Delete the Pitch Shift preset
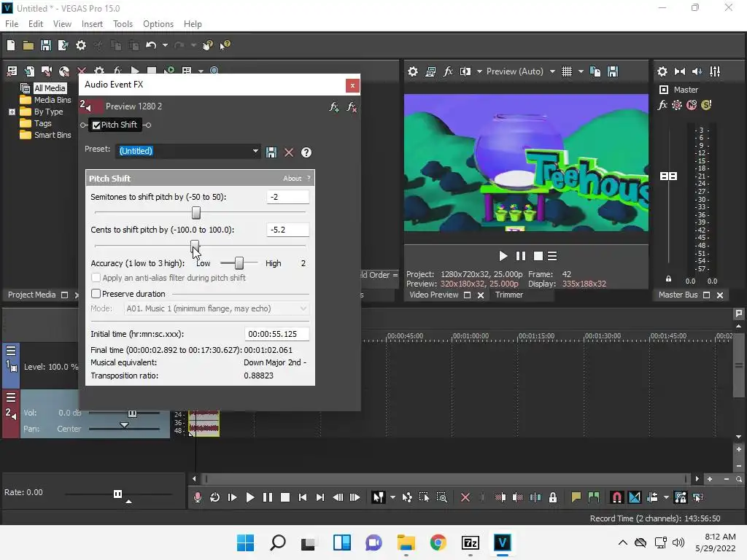Screen dimensions: 747x560 [x=289, y=152]
